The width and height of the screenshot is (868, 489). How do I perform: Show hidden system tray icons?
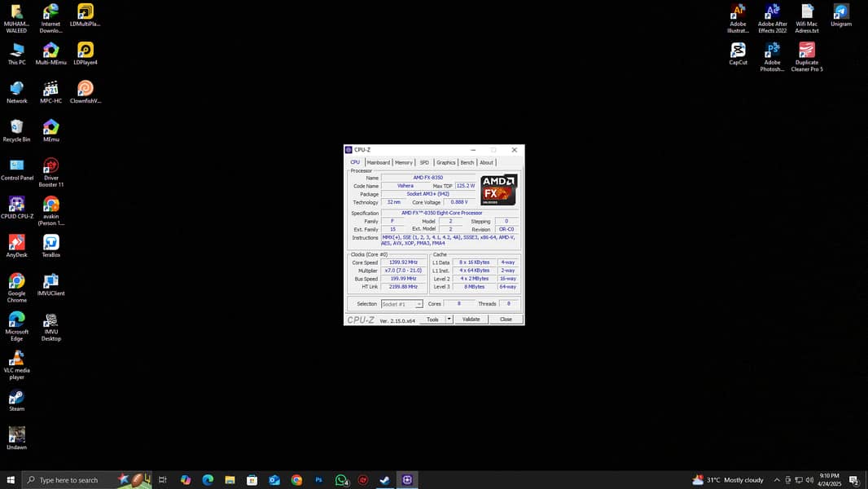[777, 479]
